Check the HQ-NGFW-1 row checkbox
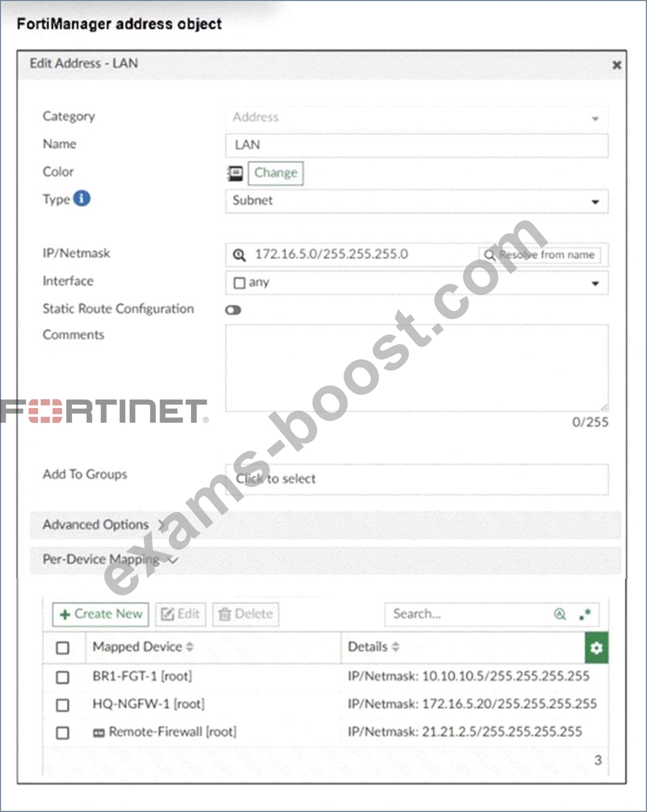 (63, 705)
